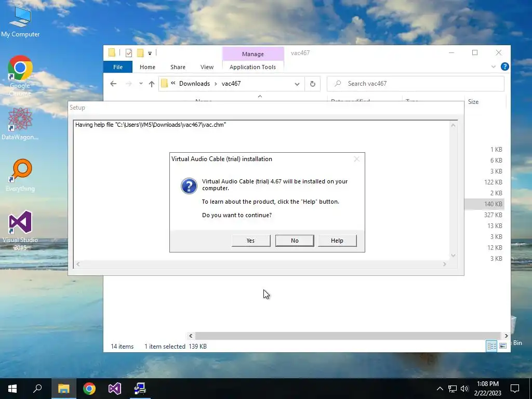Open recent locations dropdown arrow
The width and height of the screenshot is (532, 399).
[x=141, y=84]
